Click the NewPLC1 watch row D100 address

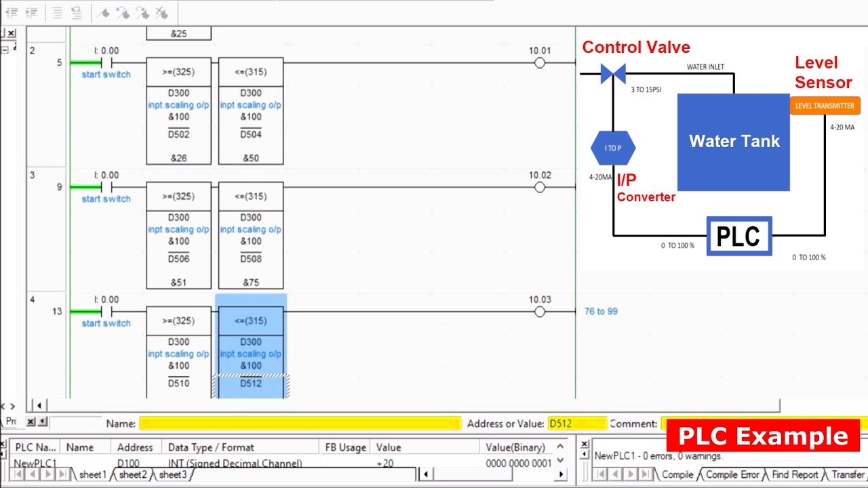[128, 464]
